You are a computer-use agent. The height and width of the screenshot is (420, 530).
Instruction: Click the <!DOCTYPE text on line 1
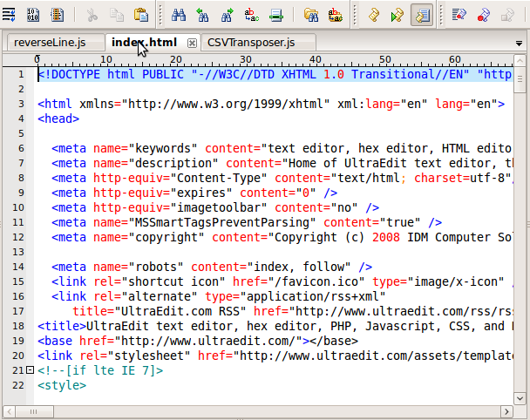coord(69,74)
